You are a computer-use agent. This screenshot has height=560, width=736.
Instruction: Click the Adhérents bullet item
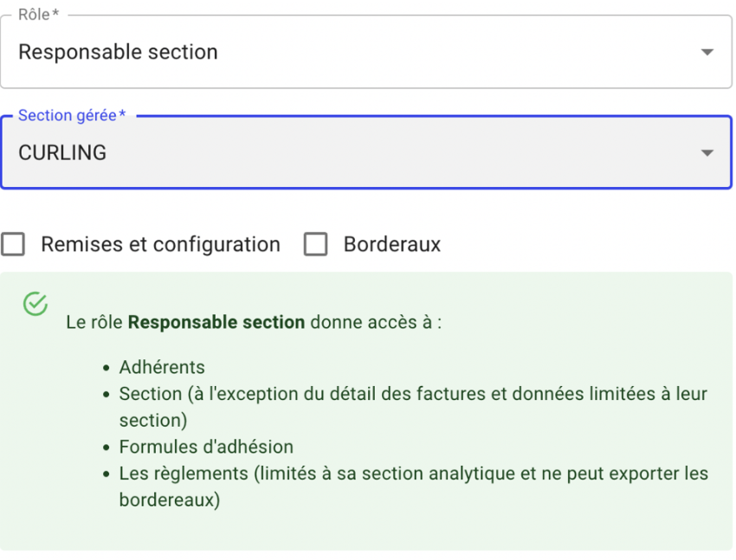162,367
